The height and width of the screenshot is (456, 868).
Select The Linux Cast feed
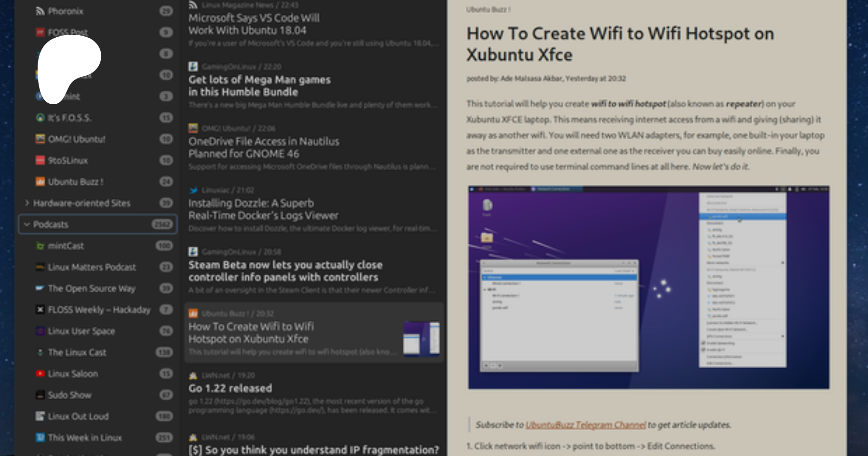[x=77, y=353]
